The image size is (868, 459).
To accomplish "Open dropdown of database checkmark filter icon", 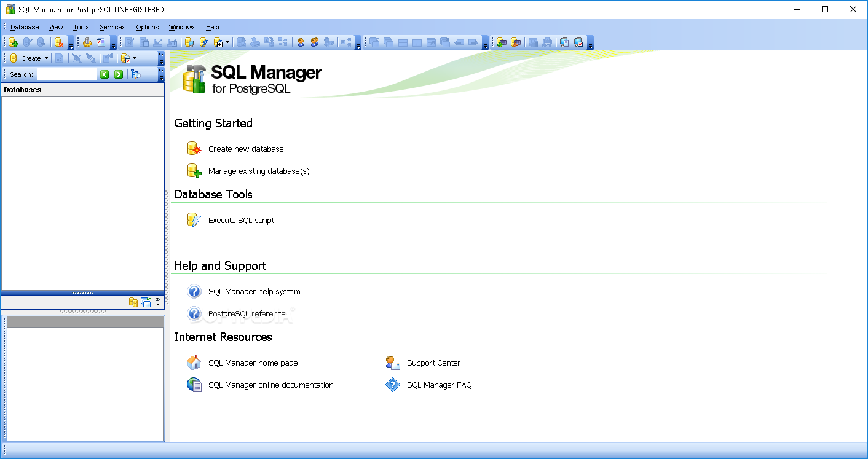I will [134, 58].
